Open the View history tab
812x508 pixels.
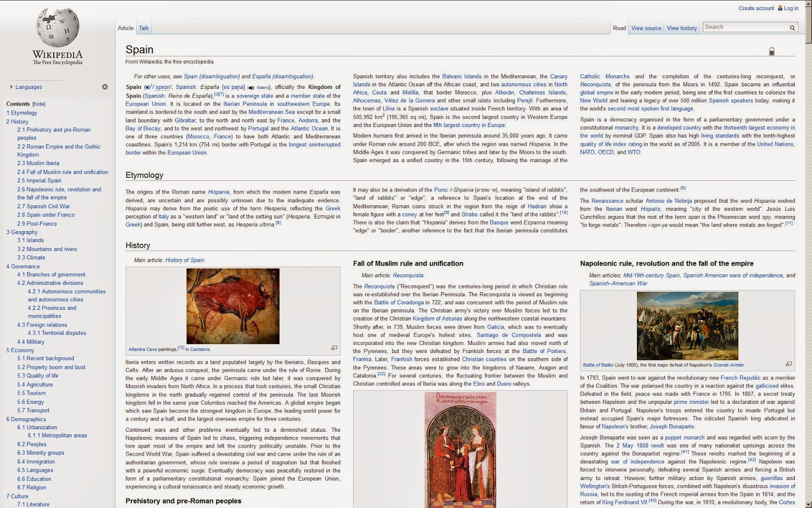pos(681,28)
